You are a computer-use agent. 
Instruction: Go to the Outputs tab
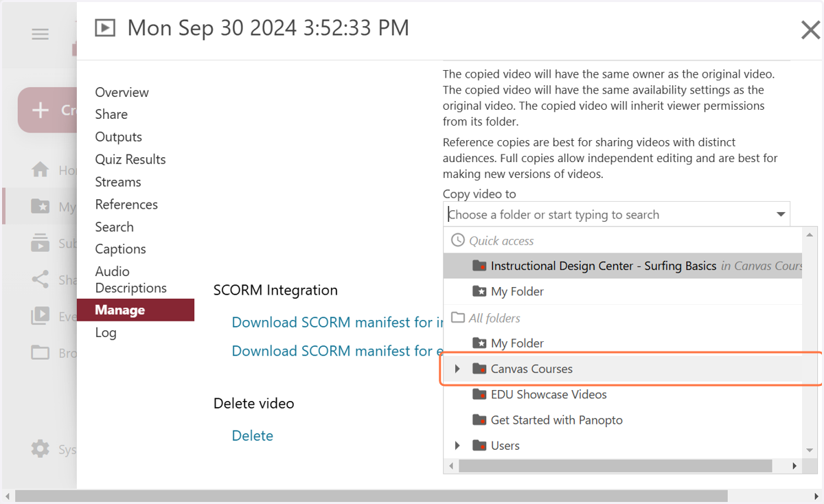(x=118, y=137)
